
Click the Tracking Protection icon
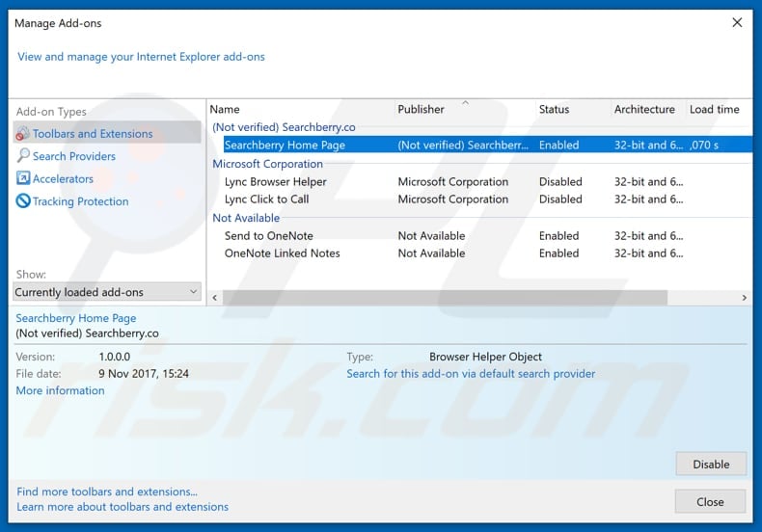pyautogui.click(x=23, y=201)
